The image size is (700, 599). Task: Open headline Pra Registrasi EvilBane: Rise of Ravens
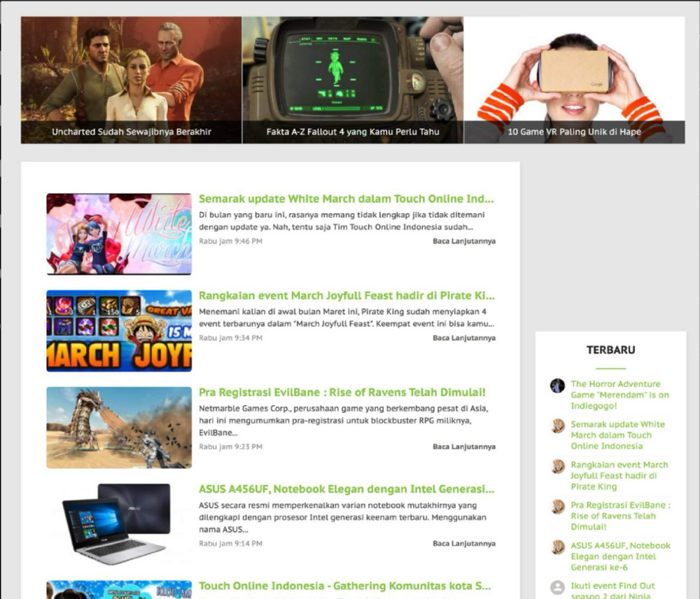tap(342, 393)
